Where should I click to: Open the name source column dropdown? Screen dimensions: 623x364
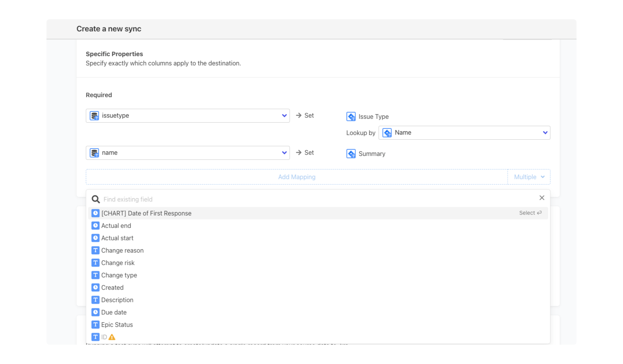point(284,153)
